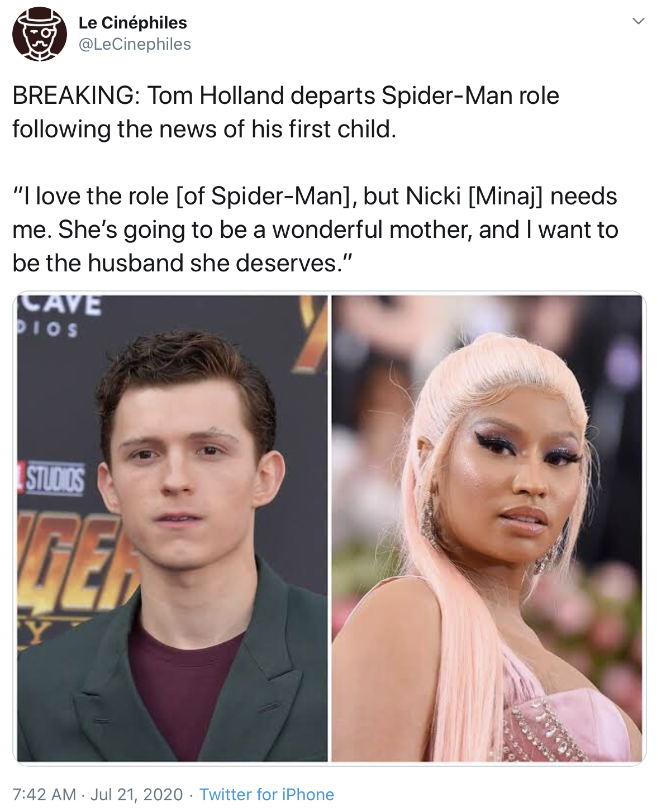Image resolution: width=657 pixels, height=812 pixels.
Task: Open the Le Cinéphiles profile avatar
Action: point(40,34)
